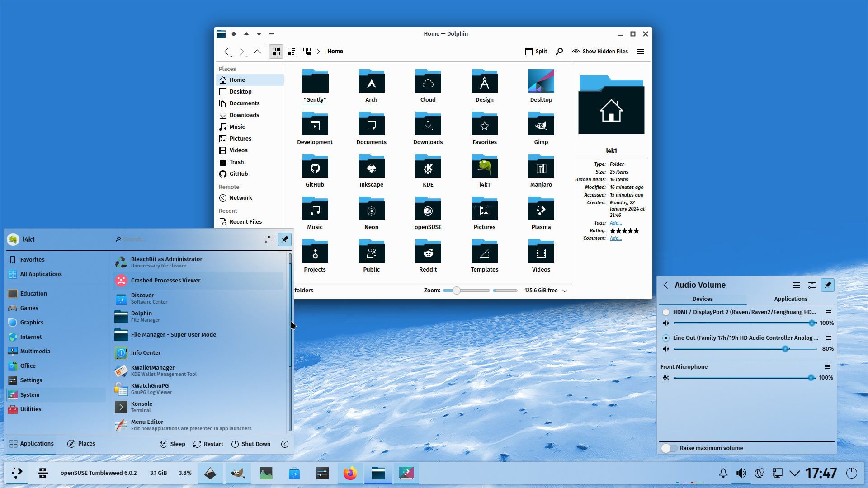Go back in Dolphin navigation

[226, 52]
